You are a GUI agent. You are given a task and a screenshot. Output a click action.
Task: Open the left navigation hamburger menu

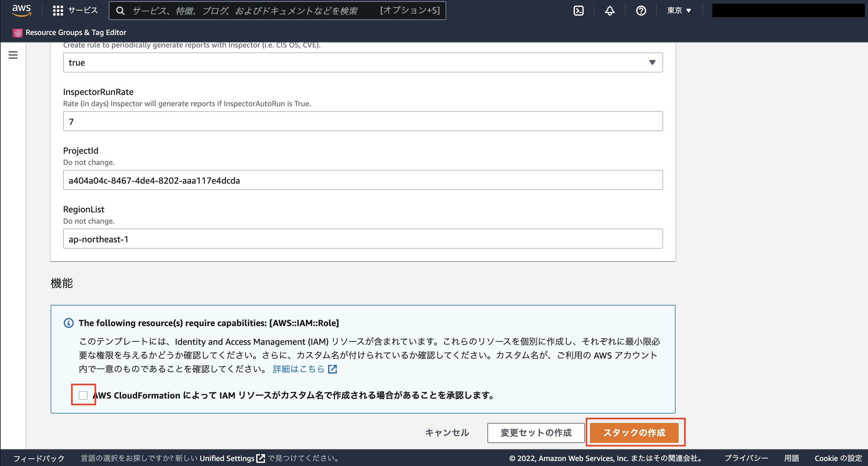(13, 55)
